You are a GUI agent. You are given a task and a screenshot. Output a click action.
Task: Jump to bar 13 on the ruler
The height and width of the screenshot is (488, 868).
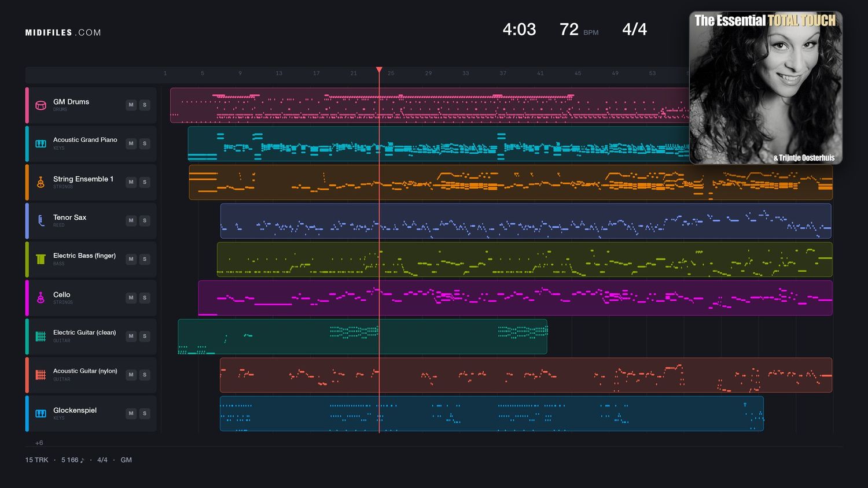(x=279, y=73)
